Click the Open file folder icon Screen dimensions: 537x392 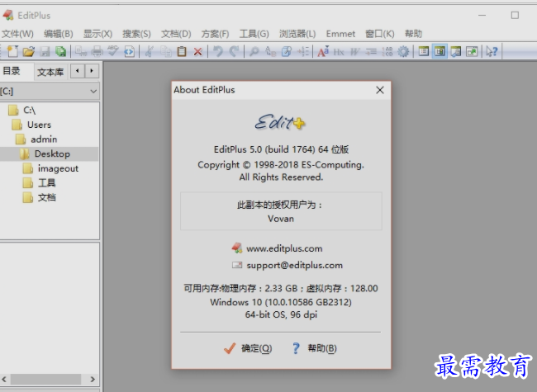pos(29,52)
